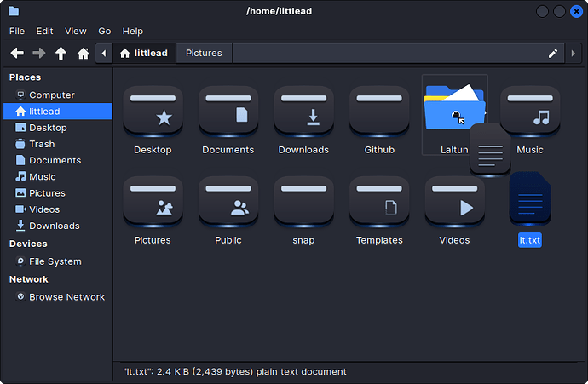This screenshot has width=588, height=384.
Task: Select Music in Places sidebar
Action: (58, 177)
